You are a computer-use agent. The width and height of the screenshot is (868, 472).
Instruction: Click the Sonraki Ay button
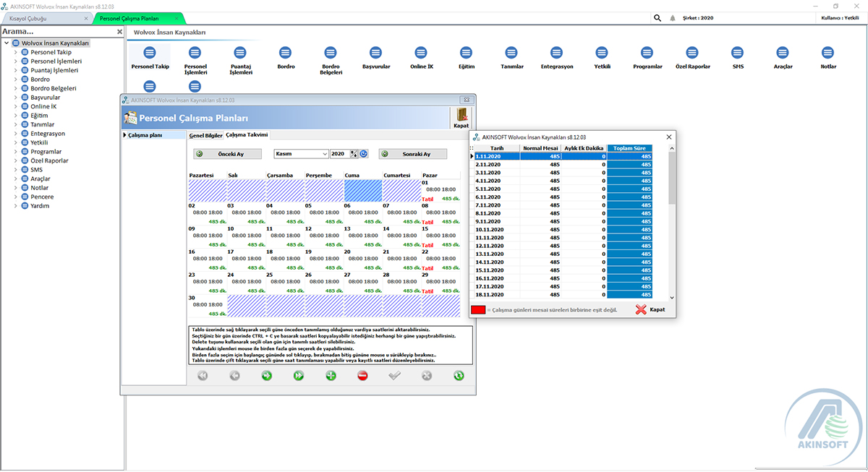tap(413, 154)
